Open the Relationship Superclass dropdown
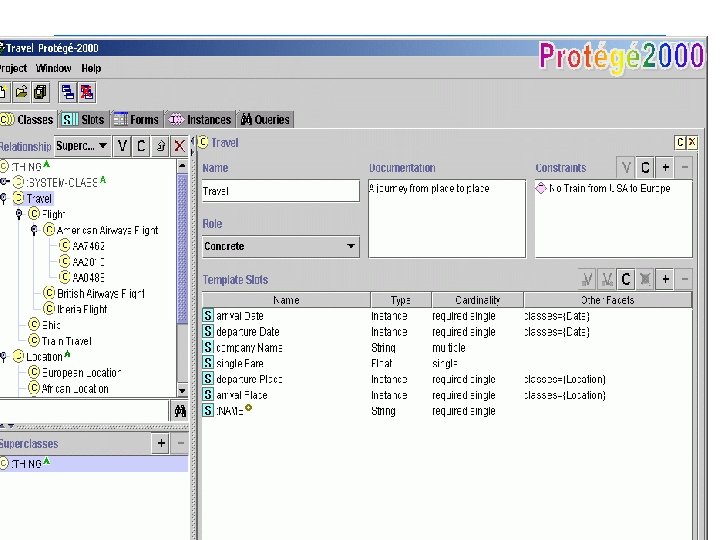This screenshot has width=720, height=540. pos(82,146)
